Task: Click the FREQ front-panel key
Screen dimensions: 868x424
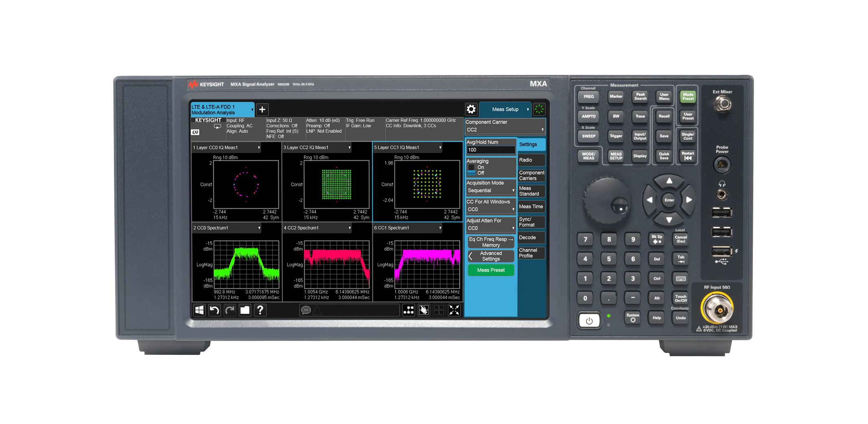Action: pyautogui.click(x=588, y=96)
